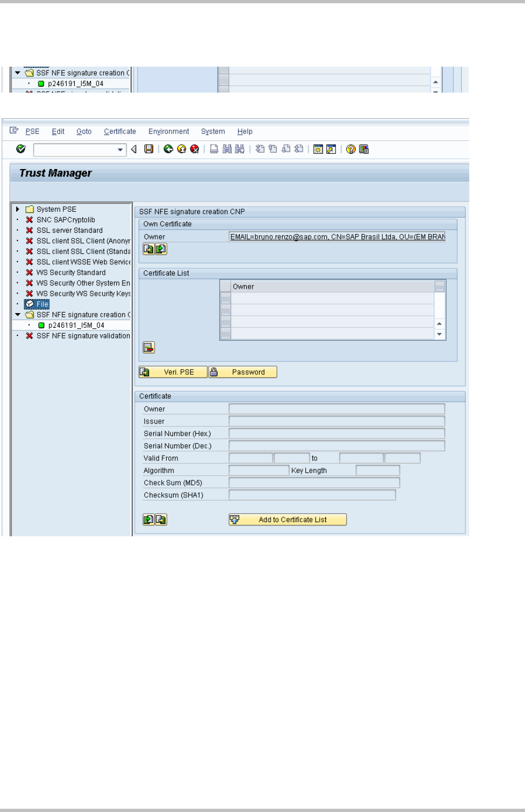525x812 pixels.
Task: Click the left triangle beside the command field
Action: coord(134,149)
